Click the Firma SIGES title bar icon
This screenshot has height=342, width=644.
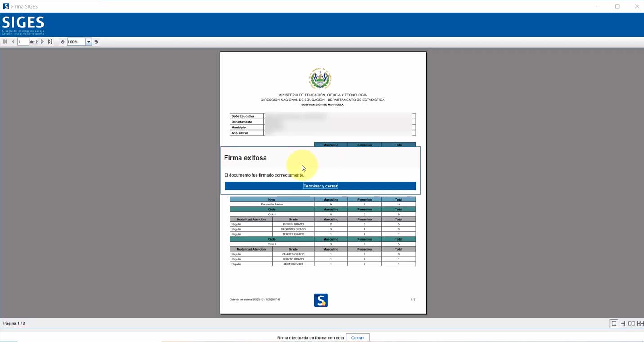6,6
